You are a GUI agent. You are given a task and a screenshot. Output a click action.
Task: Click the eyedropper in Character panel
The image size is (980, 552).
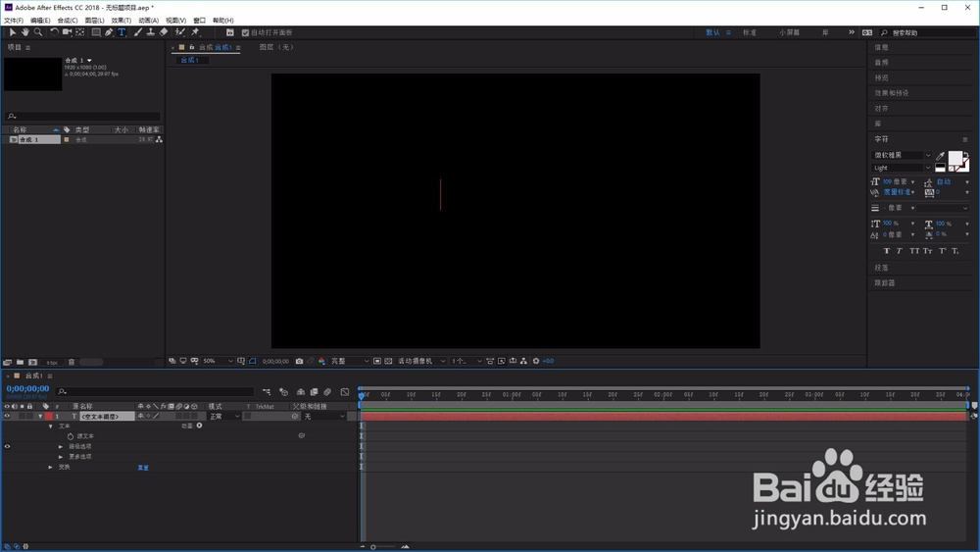point(941,156)
